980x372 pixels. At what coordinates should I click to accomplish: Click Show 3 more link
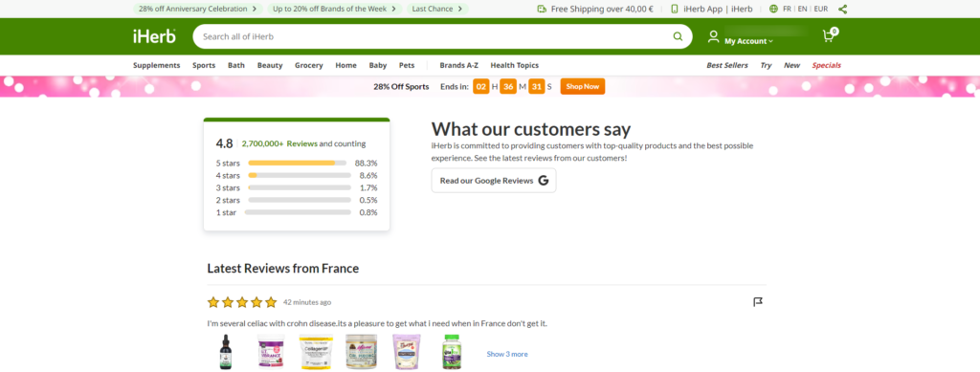click(507, 354)
